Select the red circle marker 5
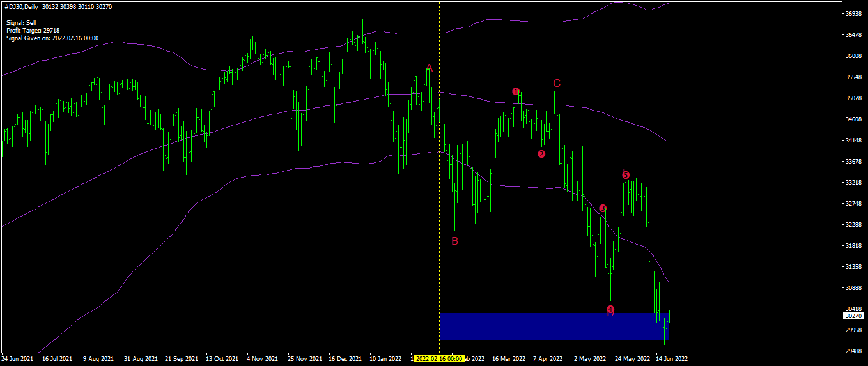 coord(626,174)
